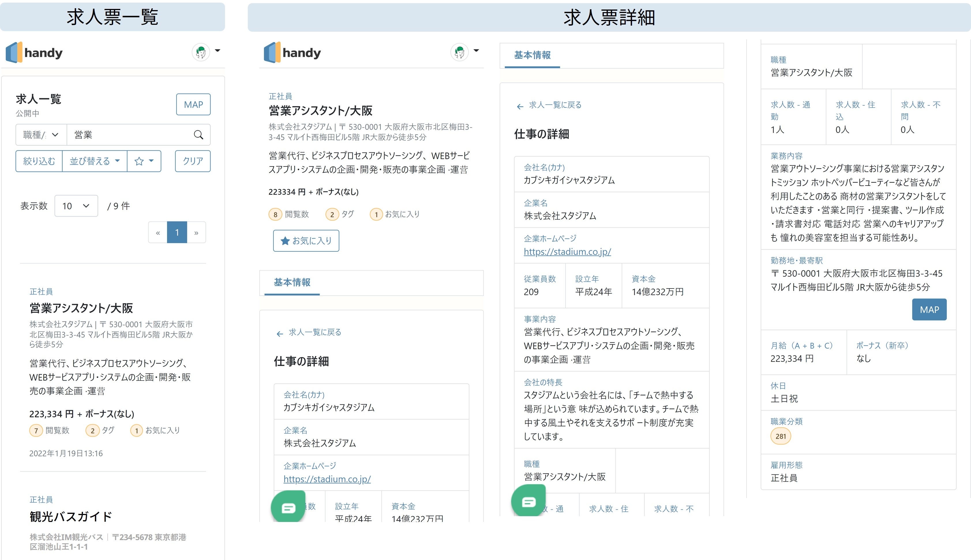Toggle the お気に入り star favorite button
The width and height of the screenshot is (971, 560).
point(306,240)
